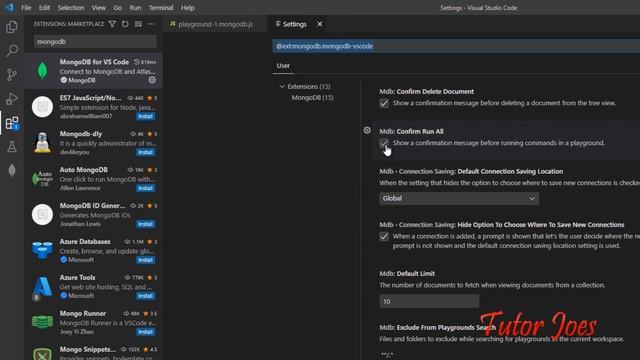Open the Extensions view icon

(x=12, y=123)
